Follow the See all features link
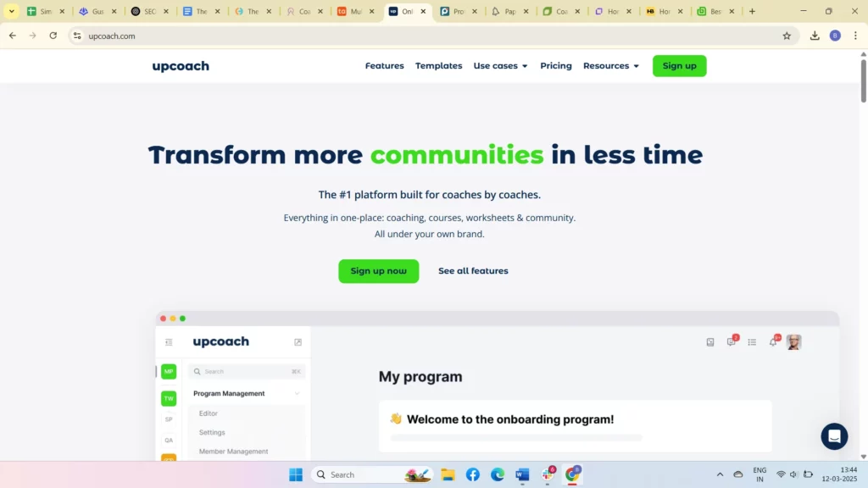The image size is (868, 488). (473, 271)
